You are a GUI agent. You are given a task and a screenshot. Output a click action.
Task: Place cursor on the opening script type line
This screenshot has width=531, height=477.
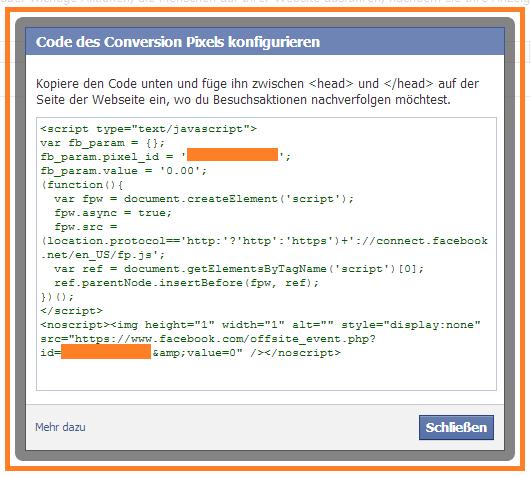(x=148, y=129)
